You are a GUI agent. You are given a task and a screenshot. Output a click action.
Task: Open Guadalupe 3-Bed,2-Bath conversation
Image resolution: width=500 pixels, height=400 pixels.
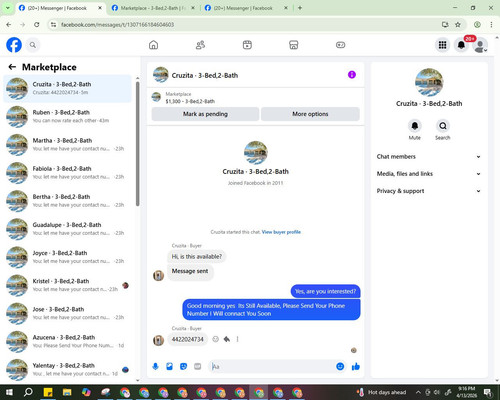coord(67,229)
